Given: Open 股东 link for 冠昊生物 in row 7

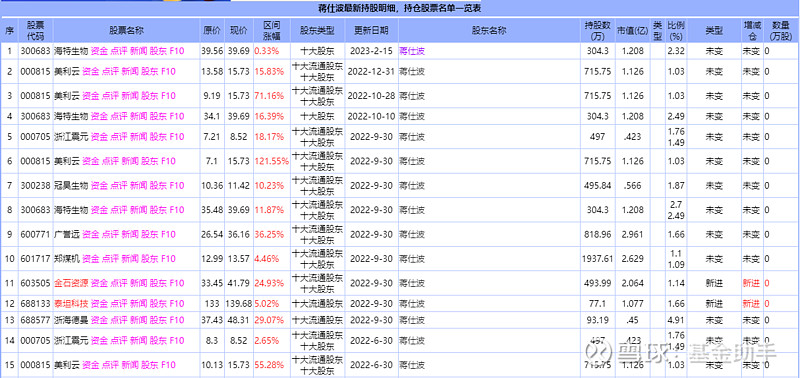Looking at the screenshot, I should [x=158, y=186].
